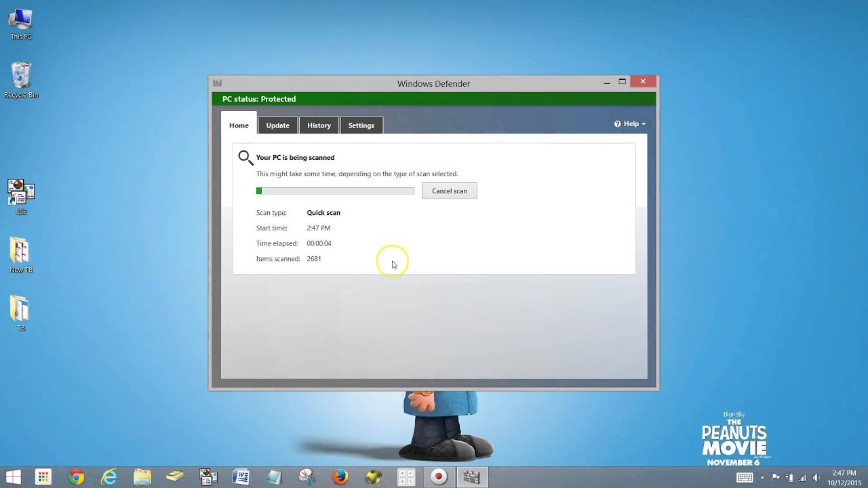Launch Internet Explorer from taskbar
The image size is (868, 488).
pos(109,477)
